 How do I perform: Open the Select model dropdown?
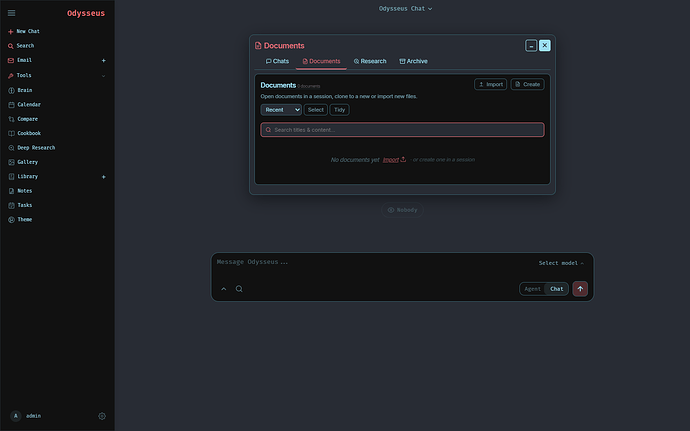coord(561,263)
